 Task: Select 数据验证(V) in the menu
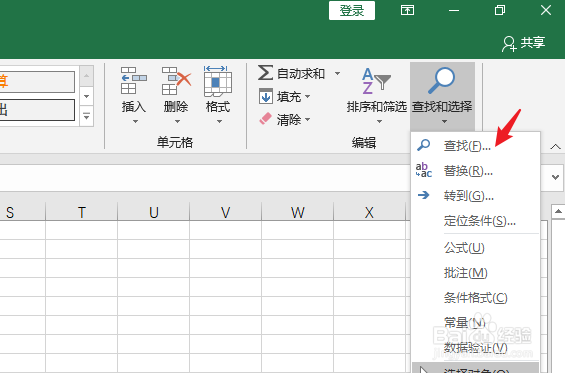(475, 348)
